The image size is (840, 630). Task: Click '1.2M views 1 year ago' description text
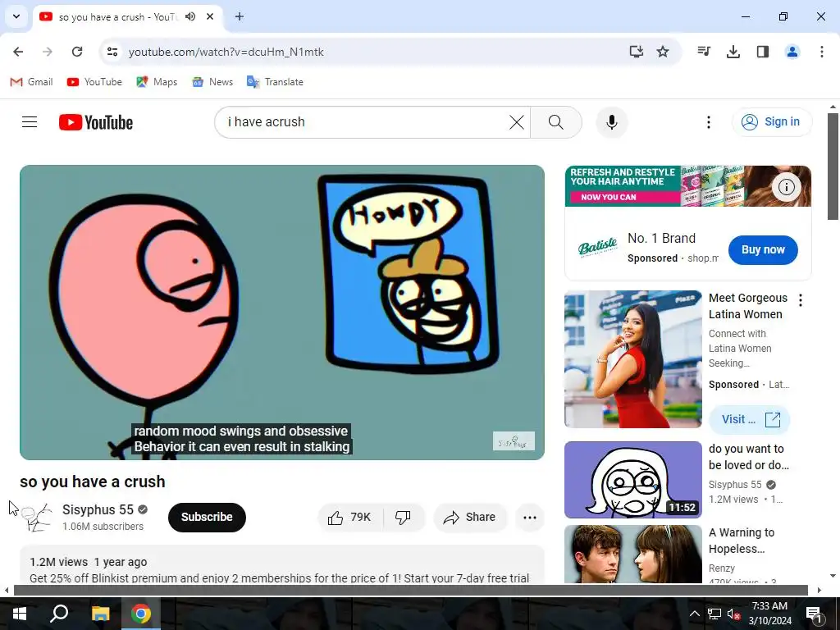89,562
